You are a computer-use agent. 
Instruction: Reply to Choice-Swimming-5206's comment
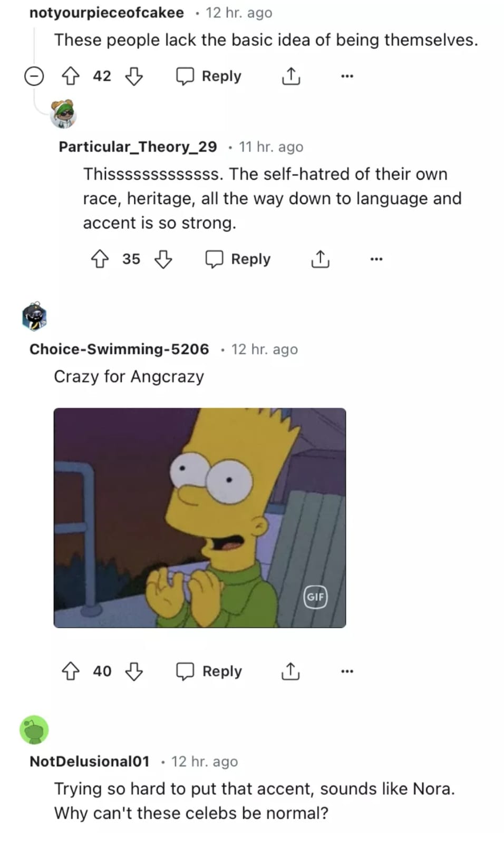tap(209, 672)
